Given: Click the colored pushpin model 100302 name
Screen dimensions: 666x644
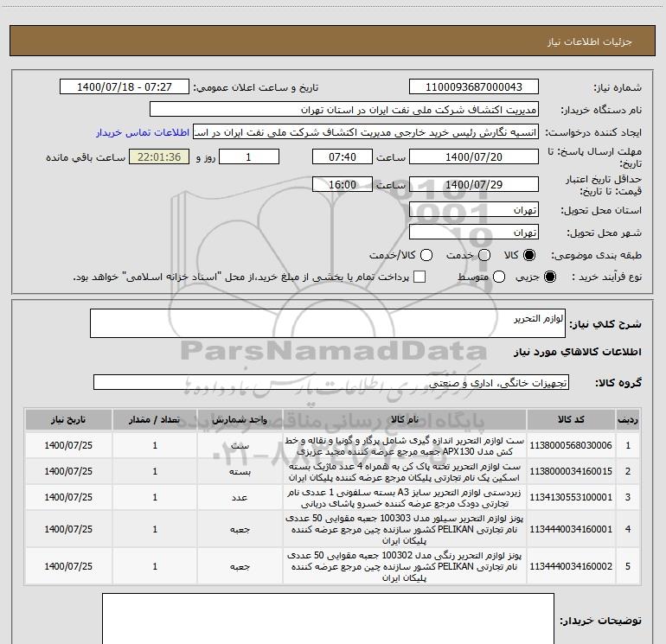Looking at the screenshot, I should (405, 567).
